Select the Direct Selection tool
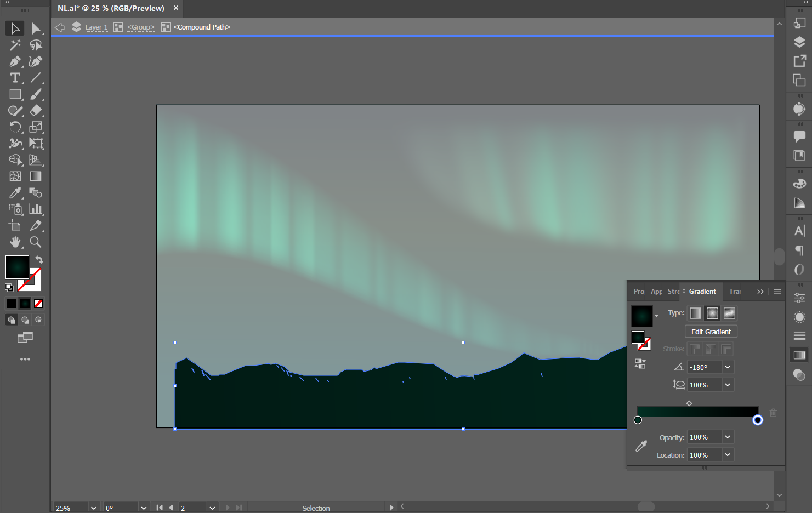812x513 pixels. (x=36, y=29)
